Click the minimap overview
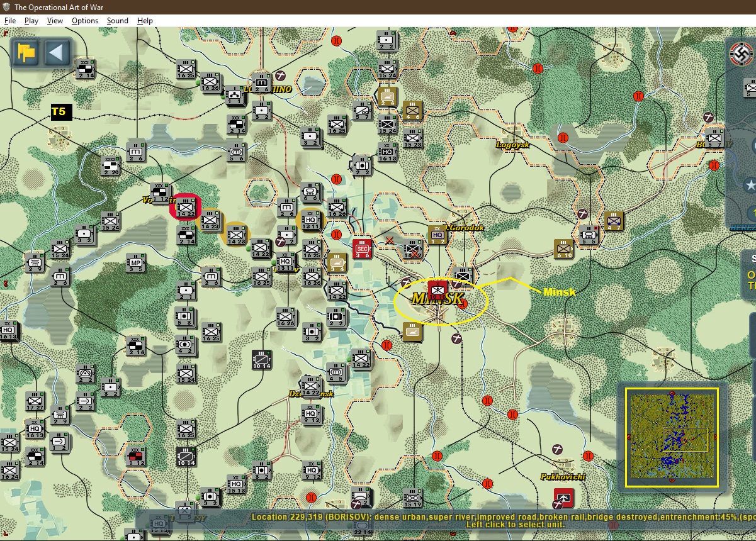This screenshot has width=756, height=541. pyautogui.click(x=672, y=437)
